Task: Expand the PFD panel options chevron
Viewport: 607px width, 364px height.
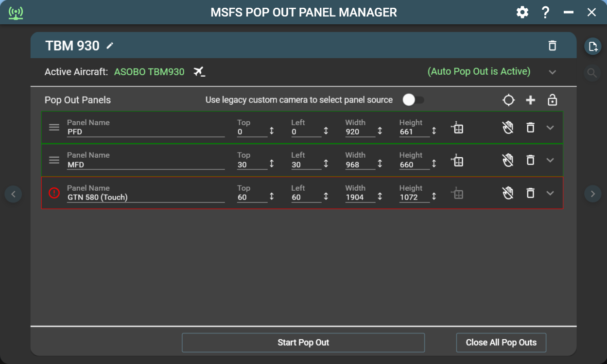Action: pyautogui.click(x=550, y=128)
